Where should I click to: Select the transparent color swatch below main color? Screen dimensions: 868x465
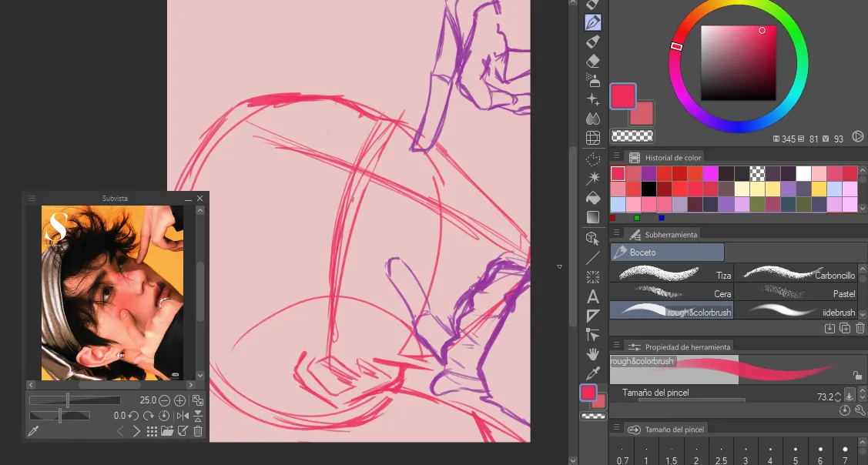coord(632,135)
